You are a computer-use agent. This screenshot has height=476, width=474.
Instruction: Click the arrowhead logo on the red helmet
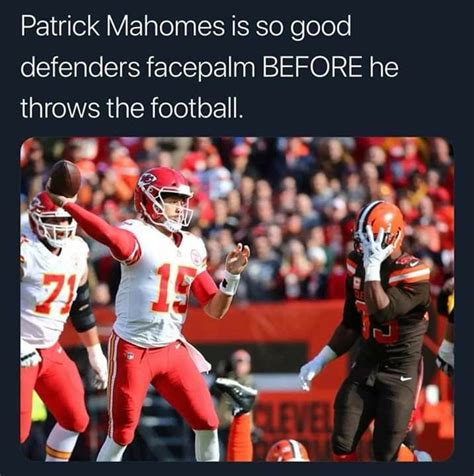pos(148,180)
